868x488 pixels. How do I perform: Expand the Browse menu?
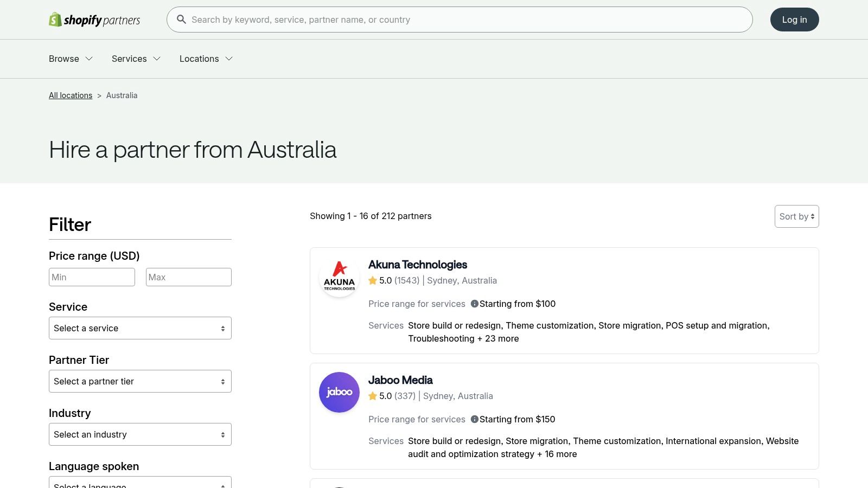[x=71, y=59]
